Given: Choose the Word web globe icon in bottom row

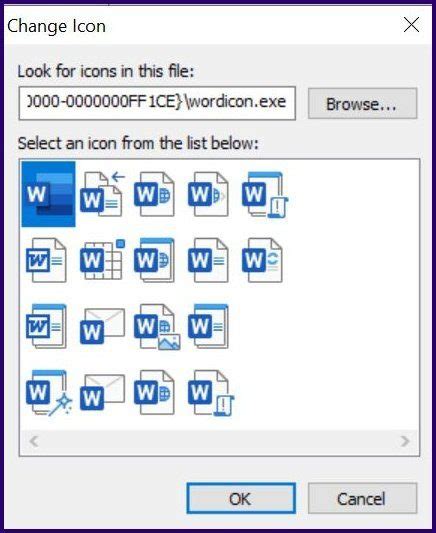Looking at the screenshot, I should [x=154, y=392].
